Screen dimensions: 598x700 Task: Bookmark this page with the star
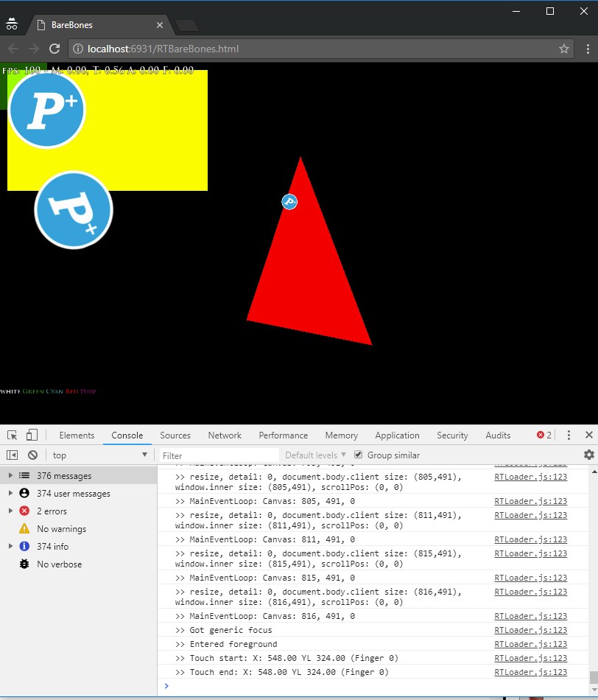564,49
